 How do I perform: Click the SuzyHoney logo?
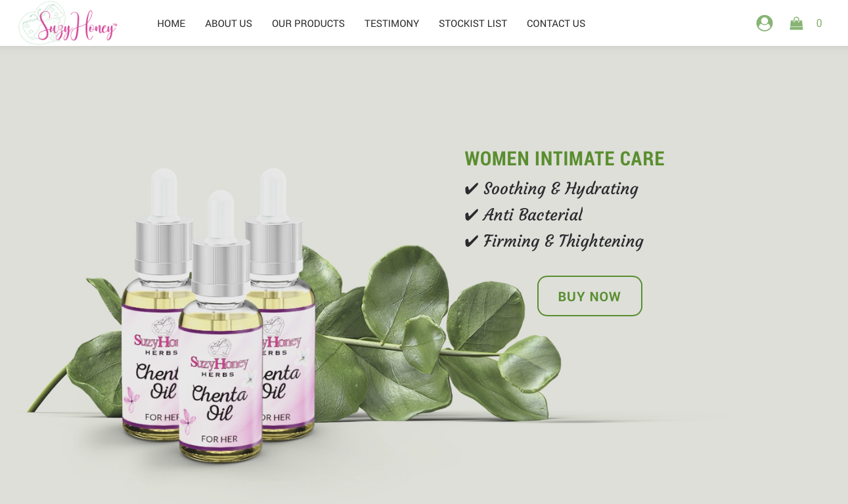68,23
